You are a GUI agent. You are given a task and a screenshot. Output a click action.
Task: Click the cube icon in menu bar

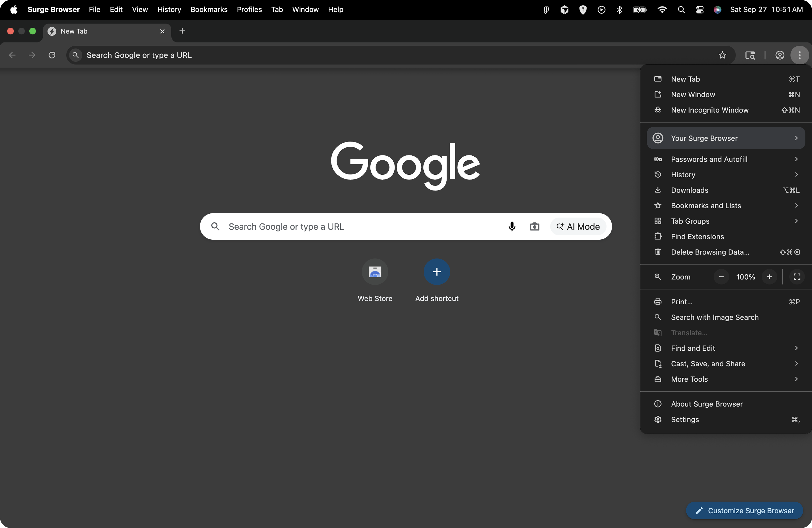coord(564,9)
